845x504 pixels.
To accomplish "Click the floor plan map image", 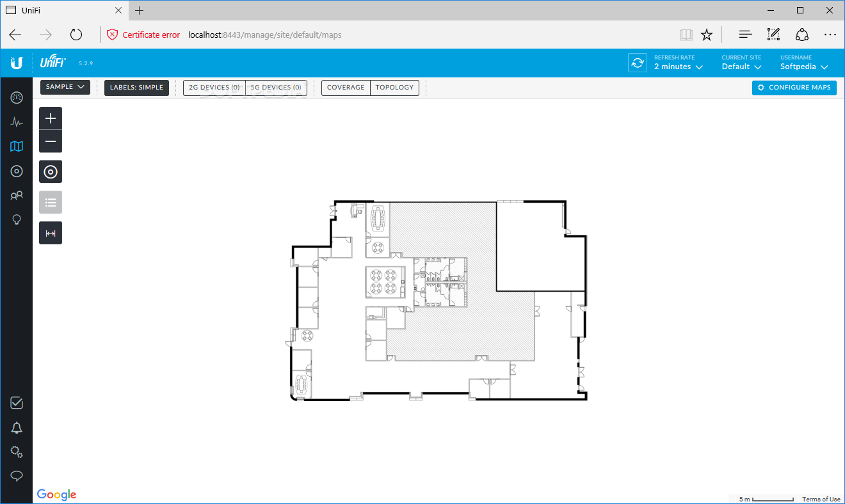I will pyautogui.click(x=437, y=300).
